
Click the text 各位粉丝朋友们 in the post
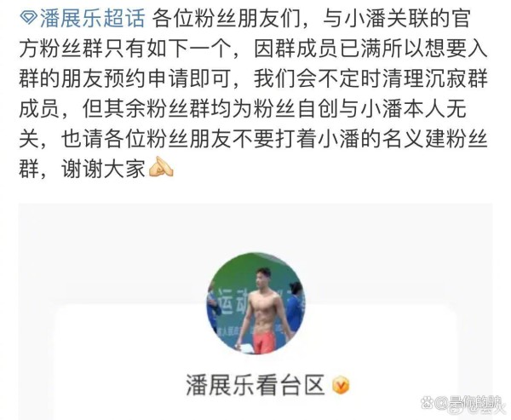[x=226, y=19]
